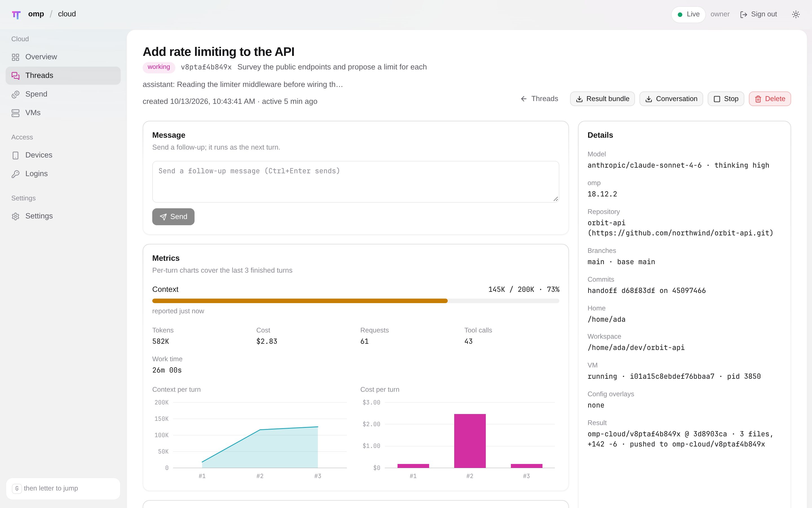Open the Logins page
Screen dimensions: 812x508
coord(63,174)
